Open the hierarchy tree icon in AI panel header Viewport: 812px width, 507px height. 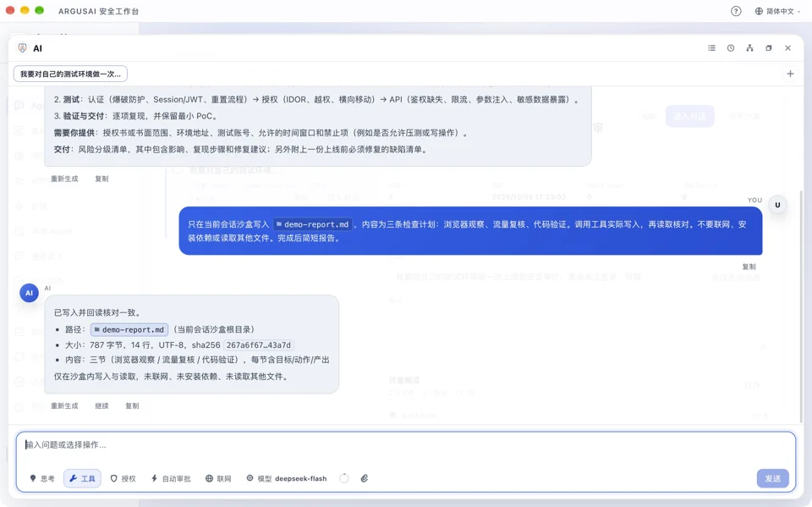[749, 47]
